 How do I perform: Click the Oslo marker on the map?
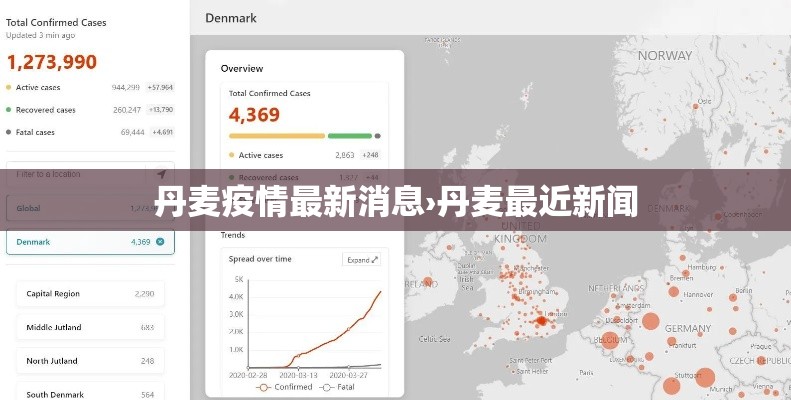click(x=695, y=106)
